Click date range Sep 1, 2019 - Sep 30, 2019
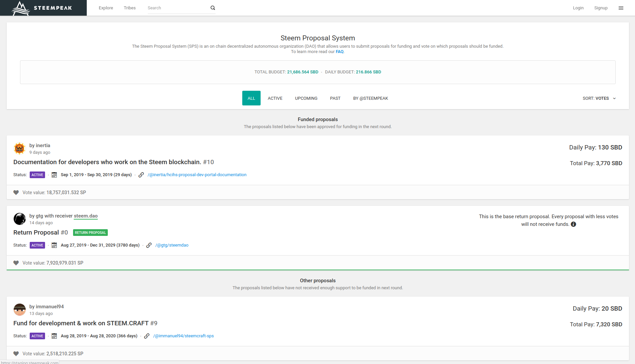Screen dimensions: 635x364 96,175
